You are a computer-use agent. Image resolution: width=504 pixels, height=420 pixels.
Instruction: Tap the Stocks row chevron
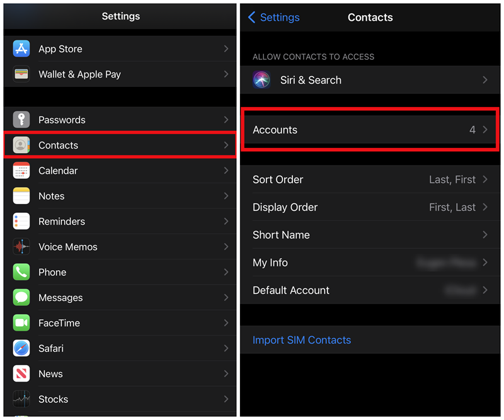tap(226, 399)
